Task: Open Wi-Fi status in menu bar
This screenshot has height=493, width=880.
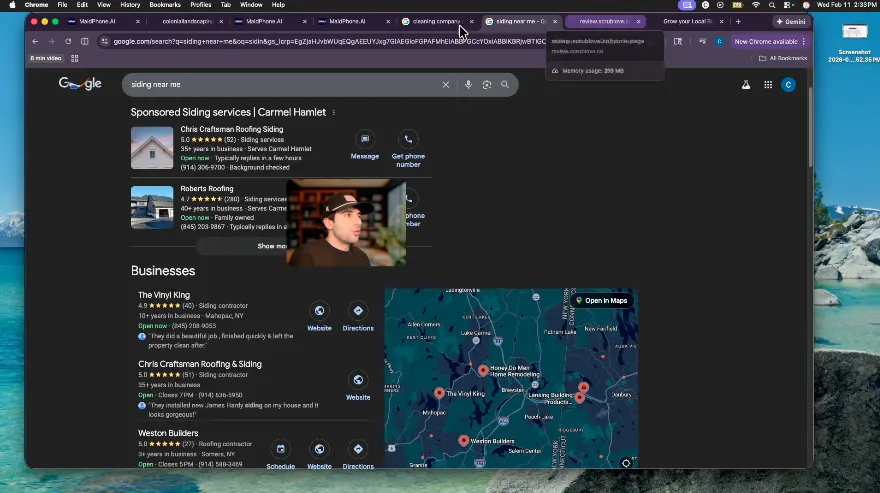Action: point(756,5)
